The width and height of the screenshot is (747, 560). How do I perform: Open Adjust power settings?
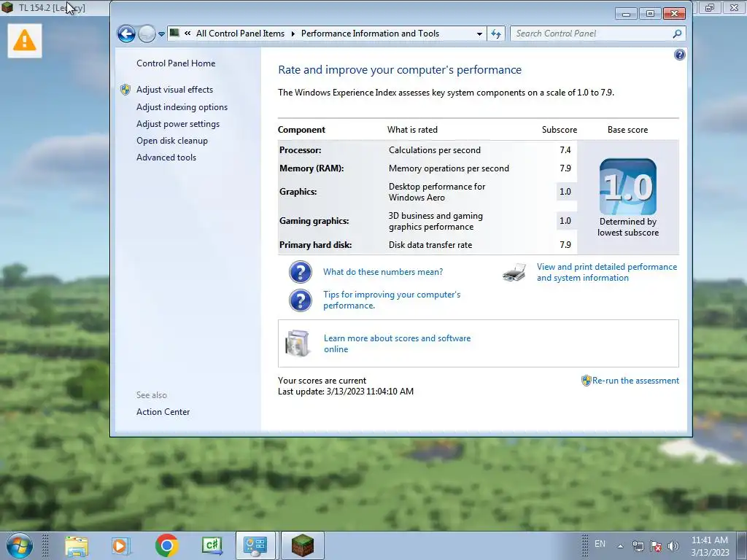coord(178,124)
